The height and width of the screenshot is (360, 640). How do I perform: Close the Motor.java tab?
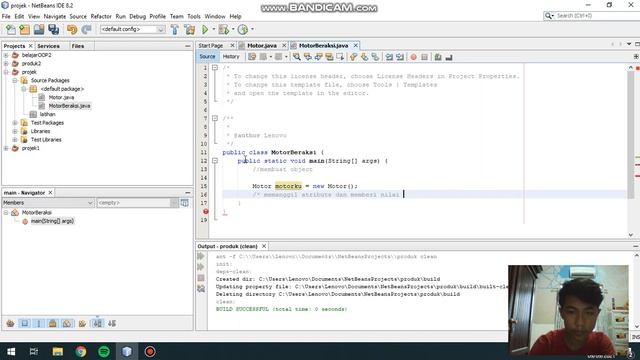pyautogui.click(x=284, y=45)
